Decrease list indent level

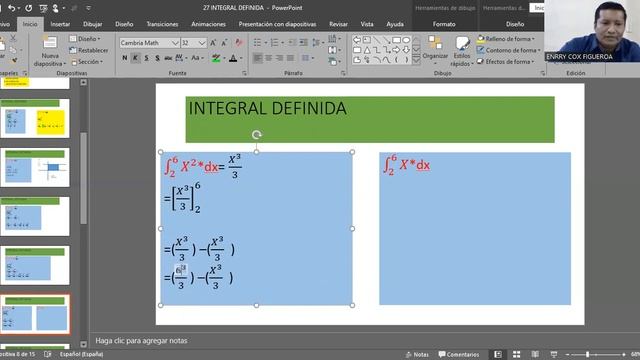click(x=292, y=42)
